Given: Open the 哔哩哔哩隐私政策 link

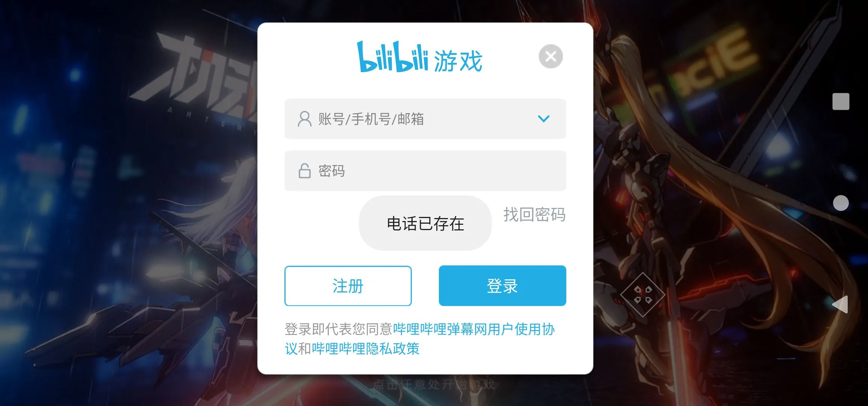Looking at the screenshot, I should [365, 348].
